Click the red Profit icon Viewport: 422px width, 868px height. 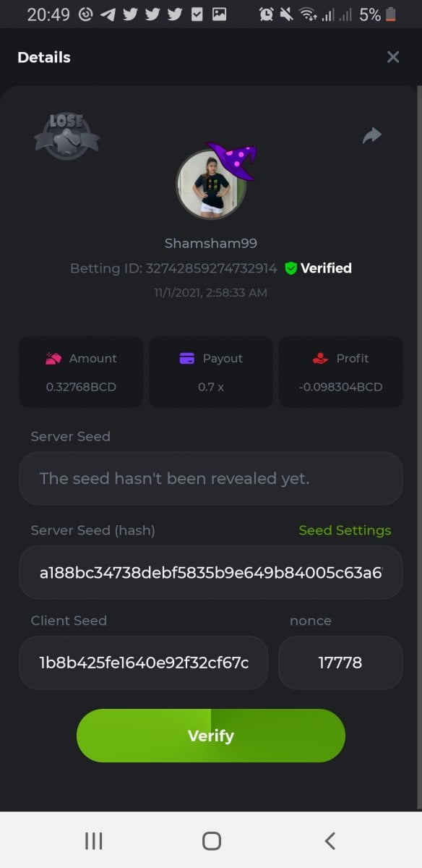pos(321,358)
